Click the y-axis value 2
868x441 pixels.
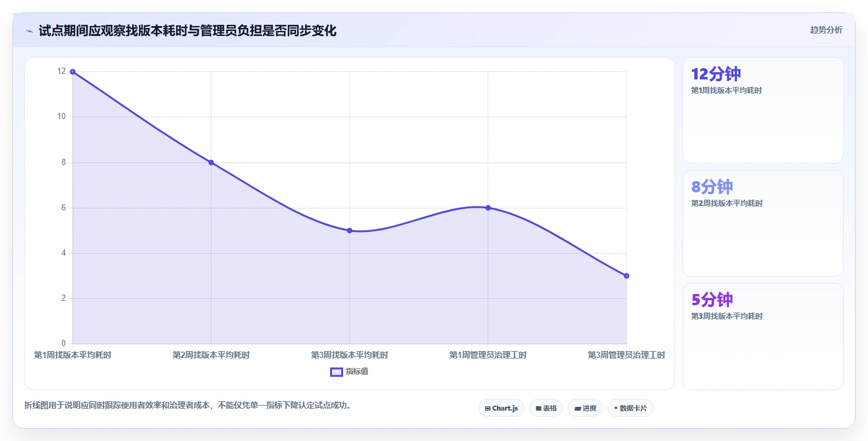coord(63,298)
